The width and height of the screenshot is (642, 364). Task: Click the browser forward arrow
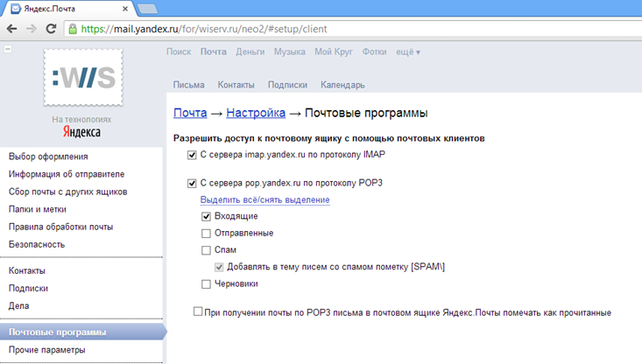(32, 28)
